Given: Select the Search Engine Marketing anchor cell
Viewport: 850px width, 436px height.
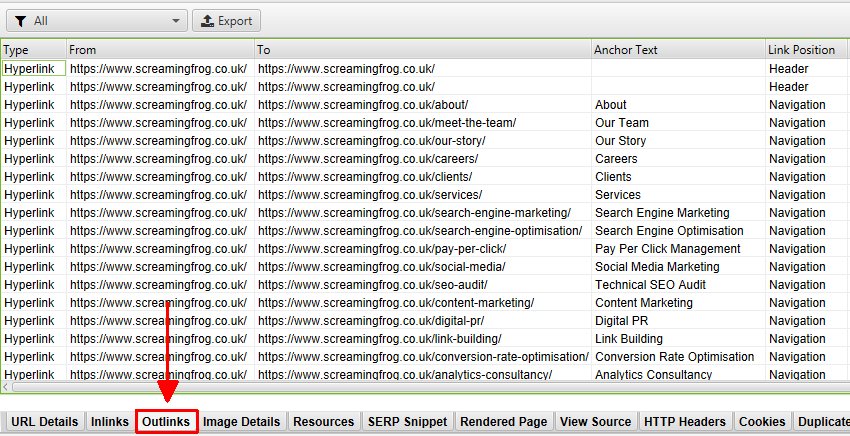Looking at the screenshot, I should pyautogui.click(x=678, y=213).
